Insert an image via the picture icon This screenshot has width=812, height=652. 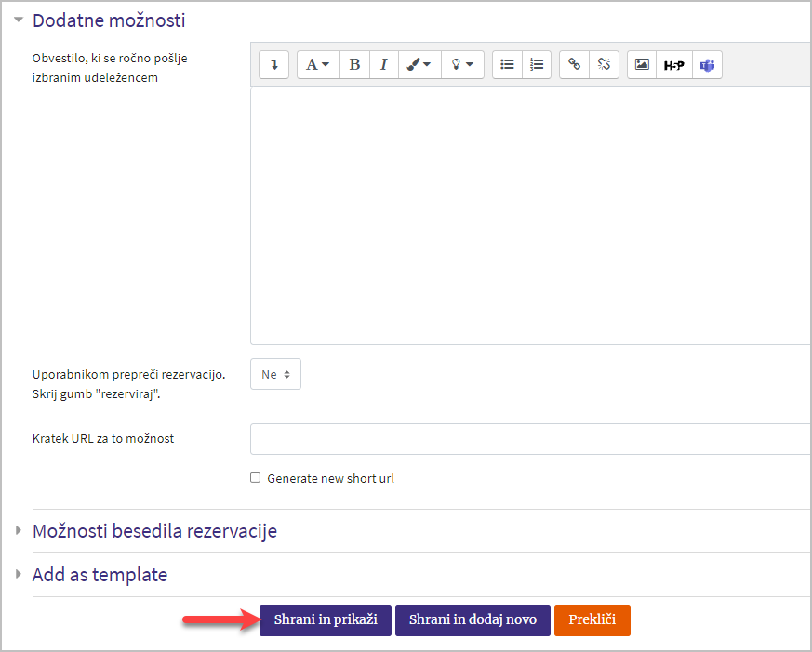point(642,65)
